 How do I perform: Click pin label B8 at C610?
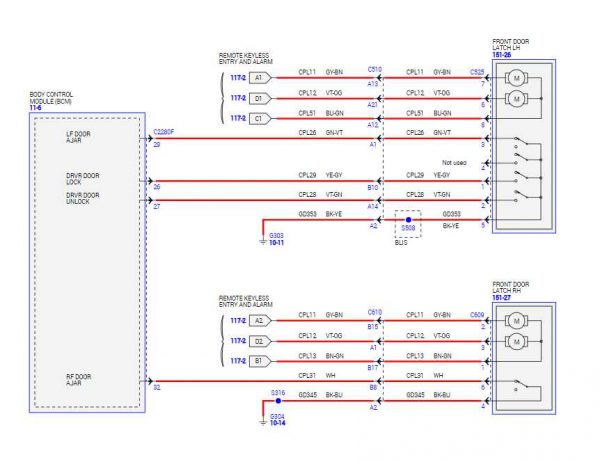(373, 388)
